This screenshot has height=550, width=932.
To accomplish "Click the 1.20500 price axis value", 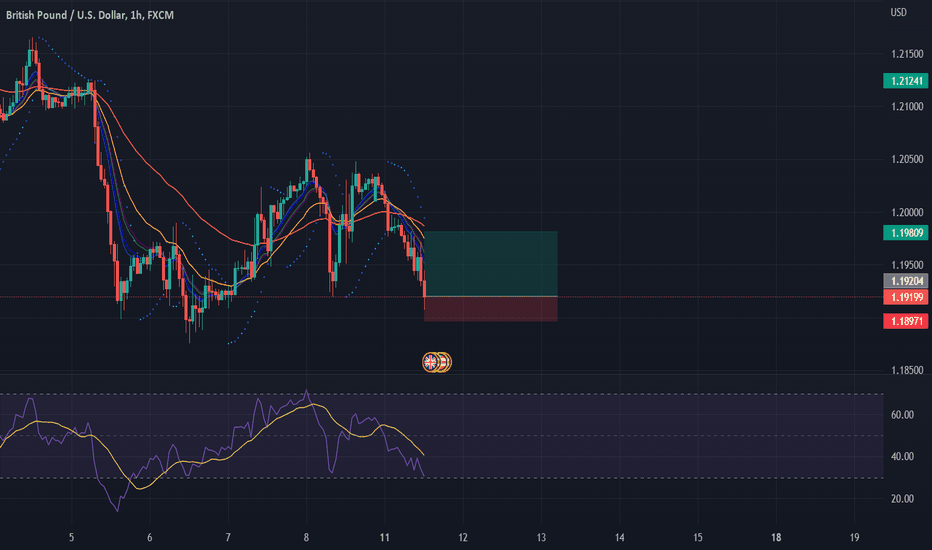I will click(907, 159).
